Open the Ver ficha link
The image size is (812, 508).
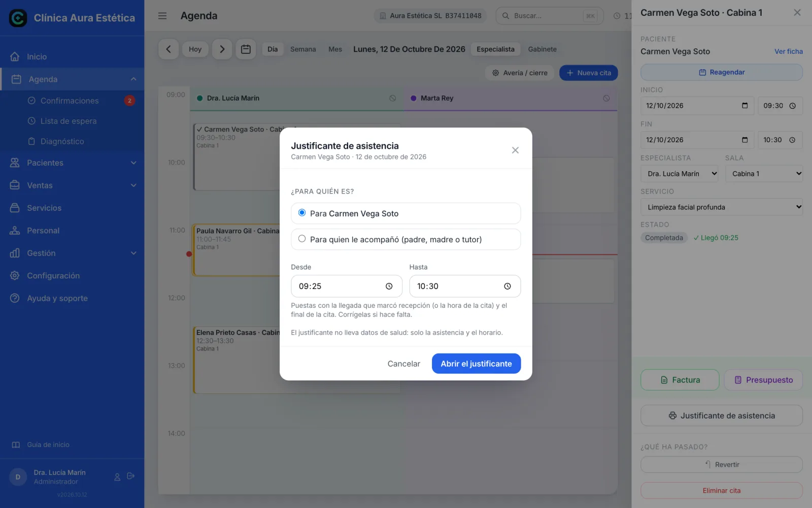tap(788, 51)
